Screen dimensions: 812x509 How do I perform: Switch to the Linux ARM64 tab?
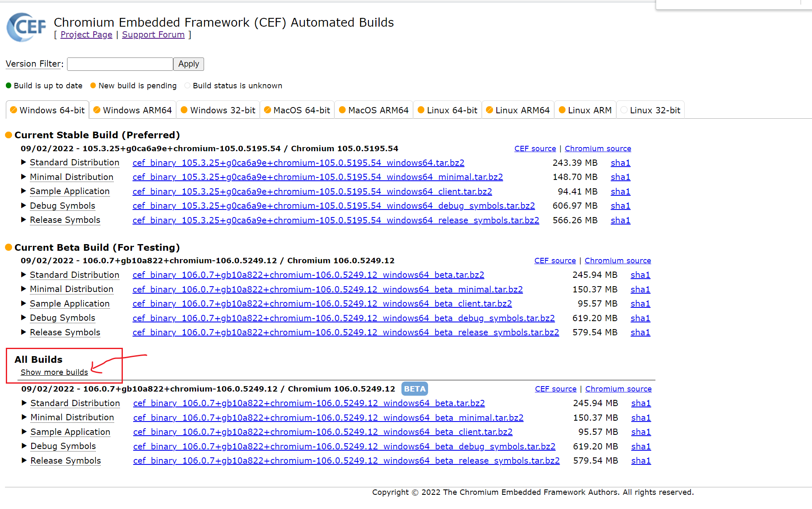(518, 110)
